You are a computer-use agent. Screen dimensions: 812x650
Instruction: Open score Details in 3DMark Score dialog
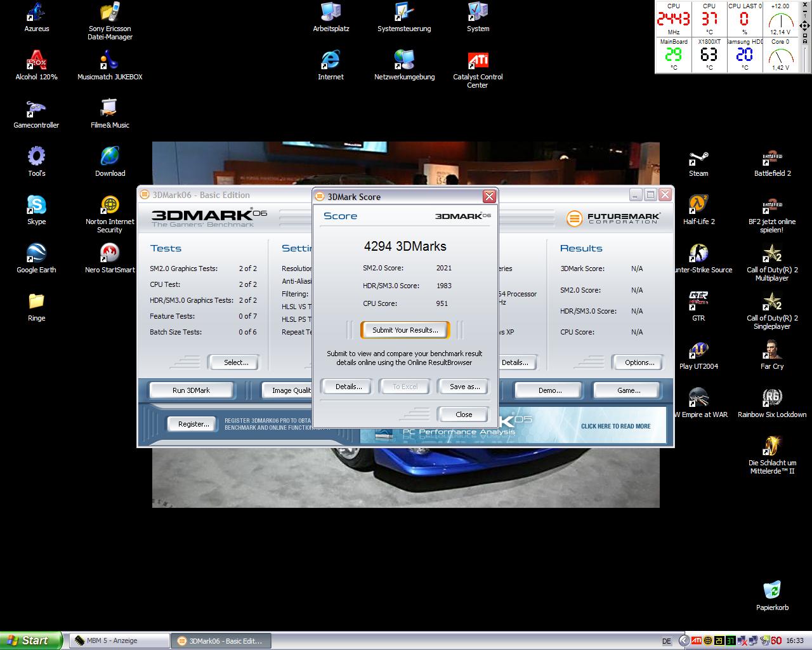click(348, 387)
